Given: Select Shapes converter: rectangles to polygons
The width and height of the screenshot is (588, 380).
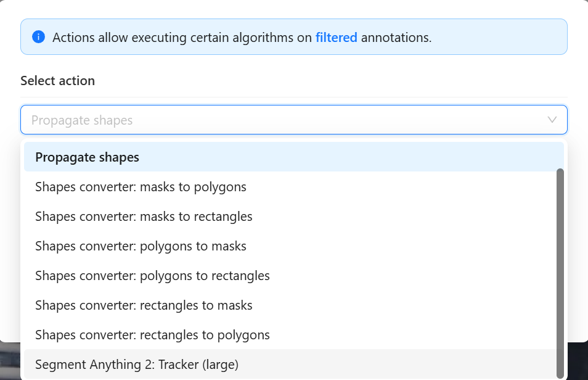Looking at the screenshot, I should pyautogui.click(x=152, y=335).
